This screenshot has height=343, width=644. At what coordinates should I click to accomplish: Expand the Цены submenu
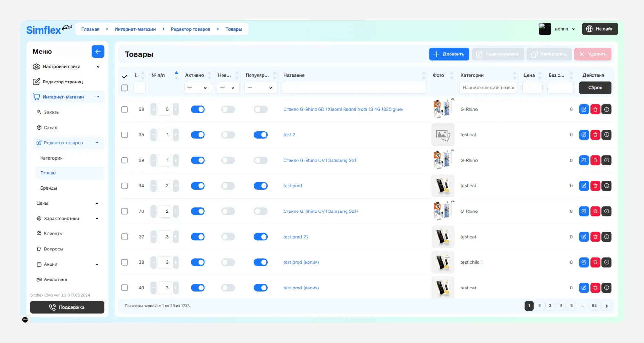(68, 203)
